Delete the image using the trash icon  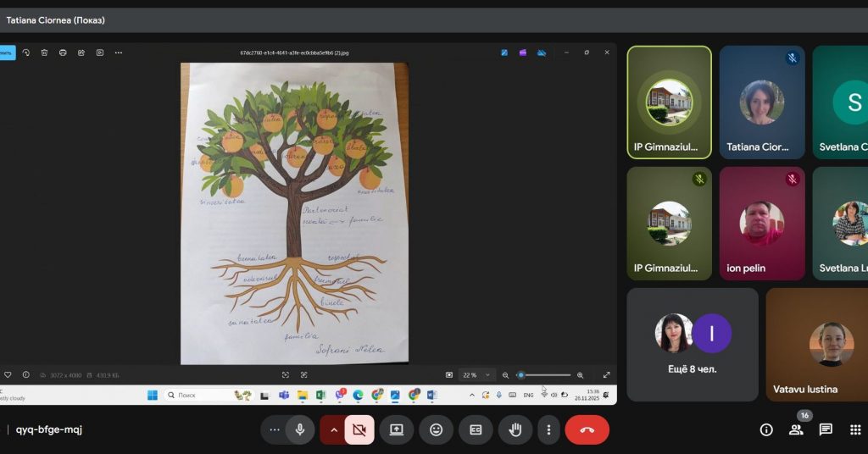[44, 53]
